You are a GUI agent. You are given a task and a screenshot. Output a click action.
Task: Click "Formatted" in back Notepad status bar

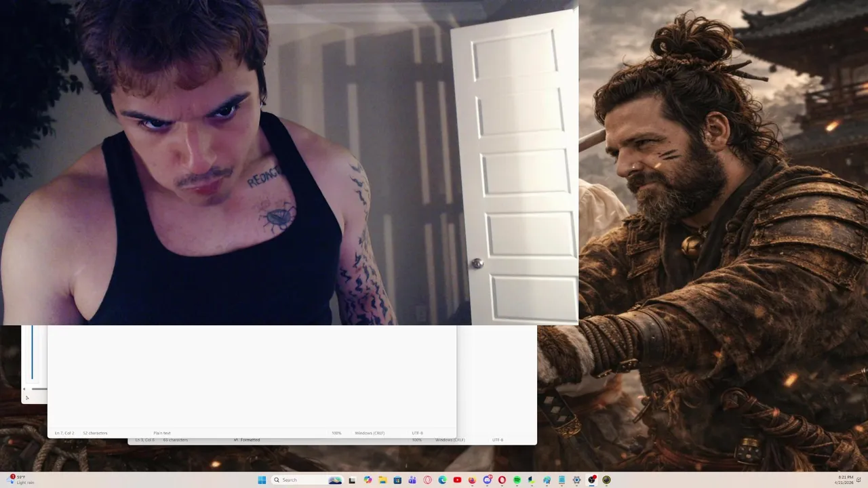tap(250, 440)
